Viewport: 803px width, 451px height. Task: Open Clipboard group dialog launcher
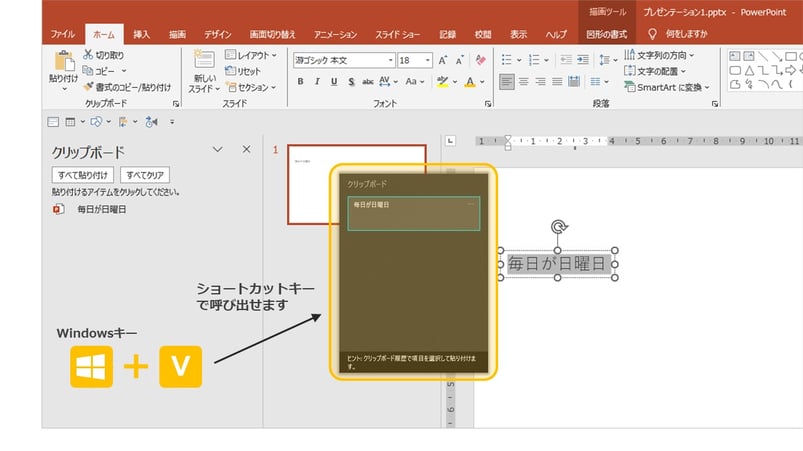(176, 104)
